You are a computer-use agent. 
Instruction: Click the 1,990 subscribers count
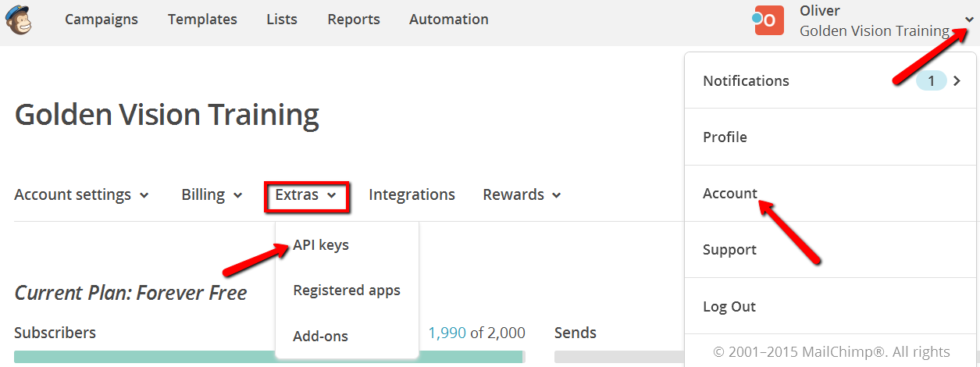447,333
